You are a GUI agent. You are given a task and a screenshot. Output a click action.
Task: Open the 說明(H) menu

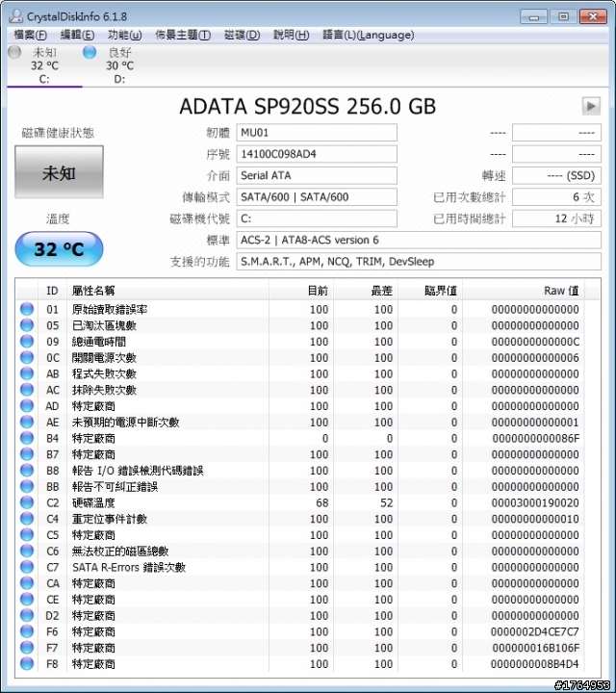point(291,35)
